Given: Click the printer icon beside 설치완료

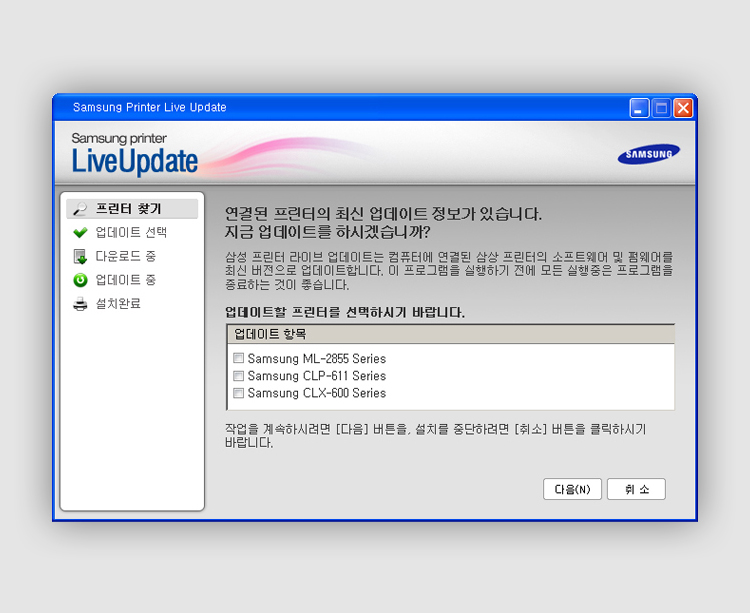Looking at the screenshot, I should tap(80, 304).
